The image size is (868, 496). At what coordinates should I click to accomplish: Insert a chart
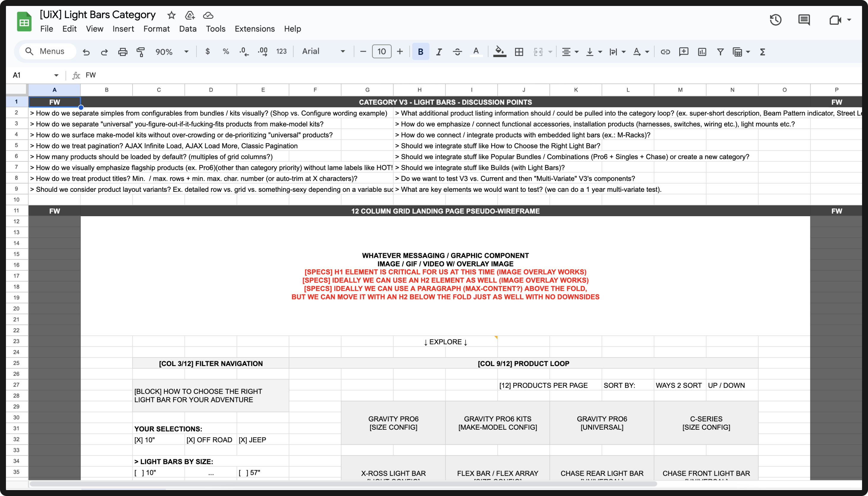click(702, 52)
